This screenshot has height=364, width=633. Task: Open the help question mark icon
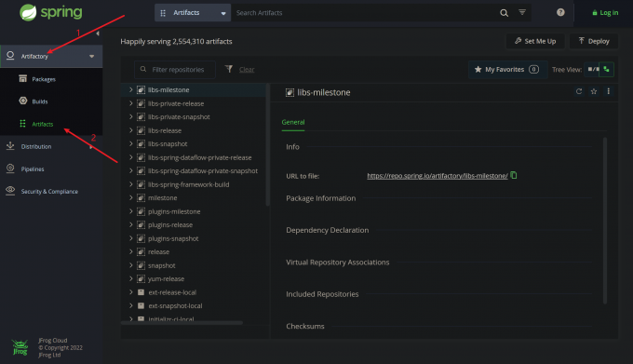560,12
